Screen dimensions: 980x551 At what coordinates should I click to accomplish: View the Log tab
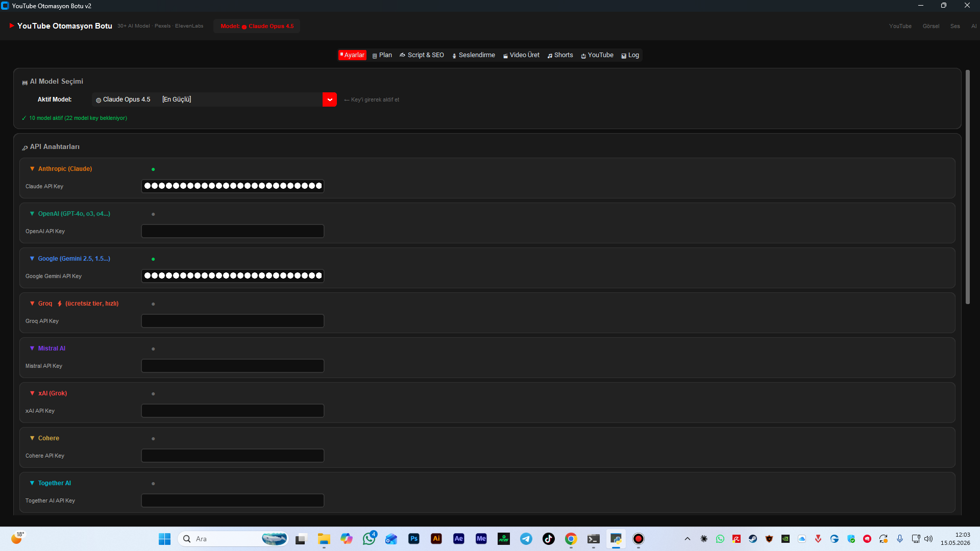point(630,55)
